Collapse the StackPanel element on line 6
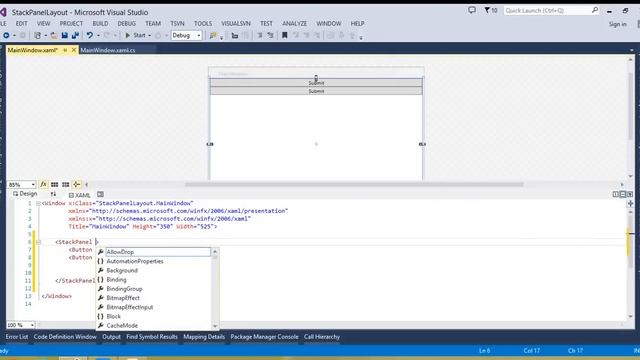The image size is (640, 360). (38, 242)
